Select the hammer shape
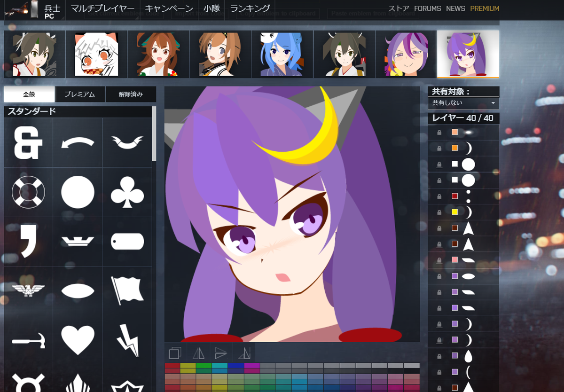Screen dimensions: 564x392 (x=28, y=340)
